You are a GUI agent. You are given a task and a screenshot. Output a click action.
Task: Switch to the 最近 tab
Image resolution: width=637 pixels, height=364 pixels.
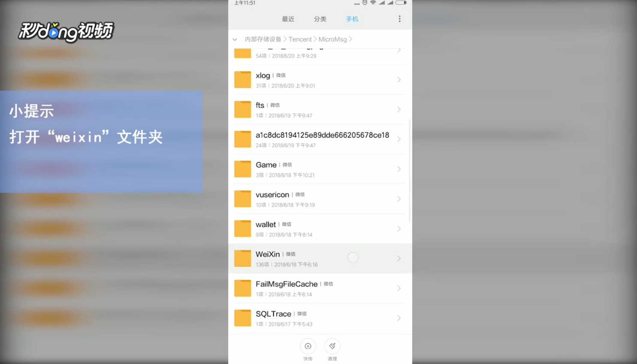click(288, 19)
